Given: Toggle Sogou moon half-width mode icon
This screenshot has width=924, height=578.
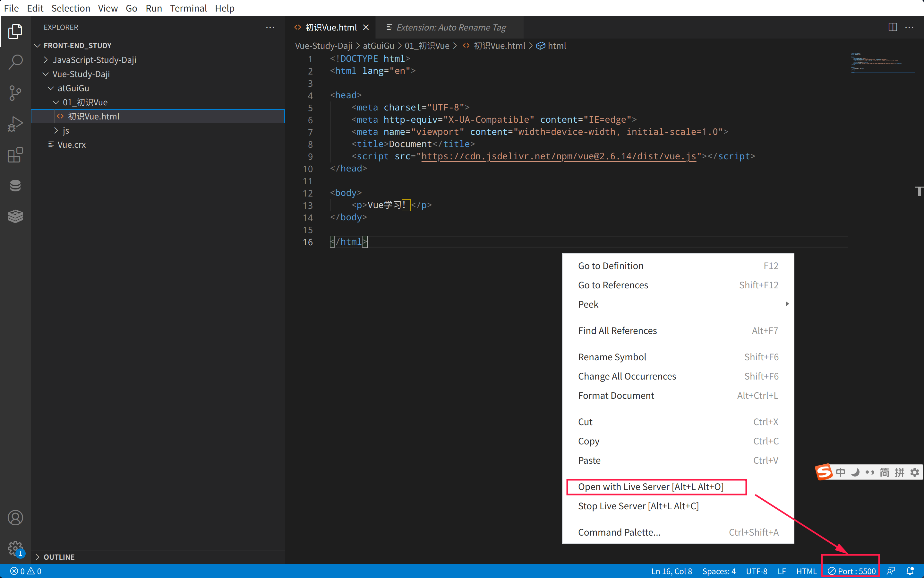Looking at the screenshot, I should coord(855,472).
